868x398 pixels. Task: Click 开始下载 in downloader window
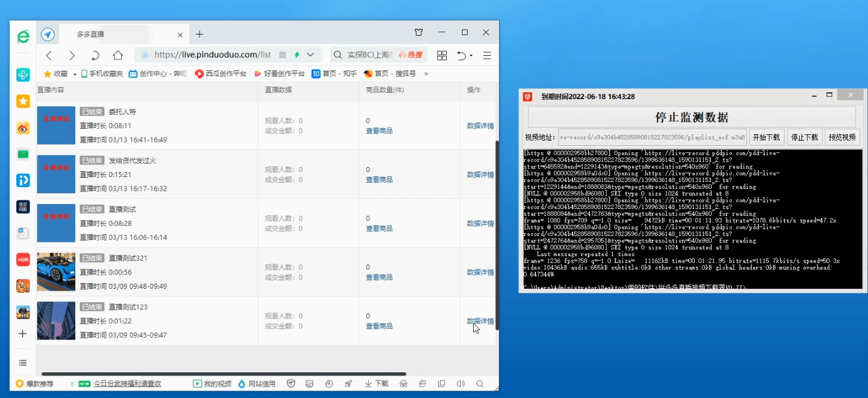pyautogui.click(x=767, y=137)
